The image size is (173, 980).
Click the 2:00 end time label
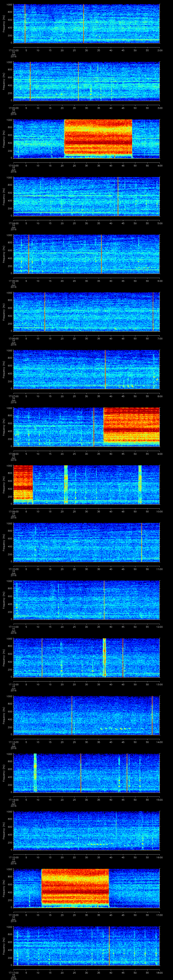[x=160, y=50]
